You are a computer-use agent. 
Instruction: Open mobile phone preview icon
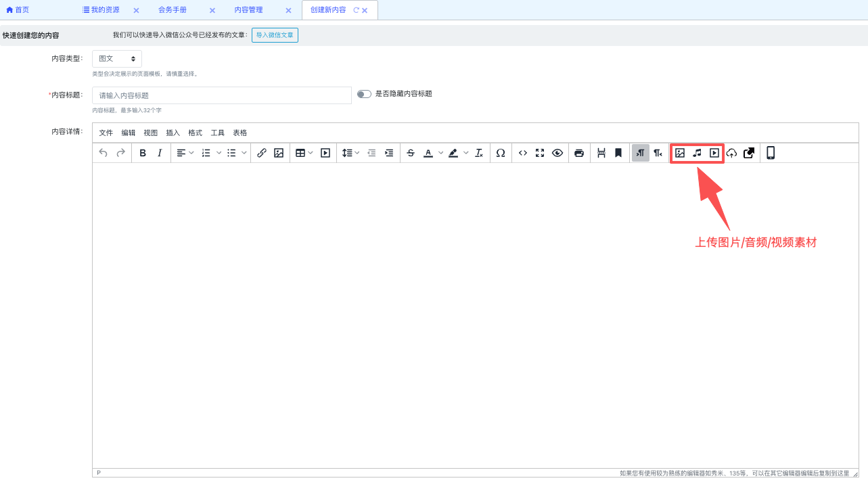[x=770, y=153]
